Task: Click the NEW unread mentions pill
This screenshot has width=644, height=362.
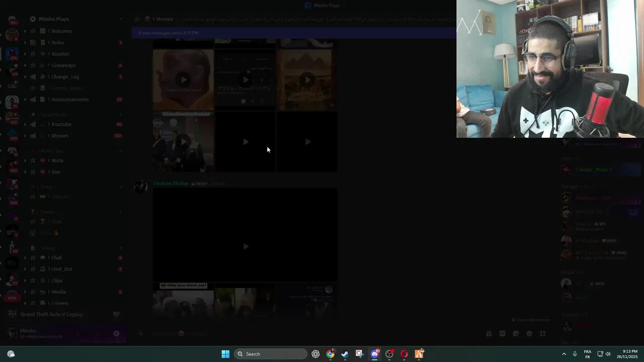Action: 12,298
